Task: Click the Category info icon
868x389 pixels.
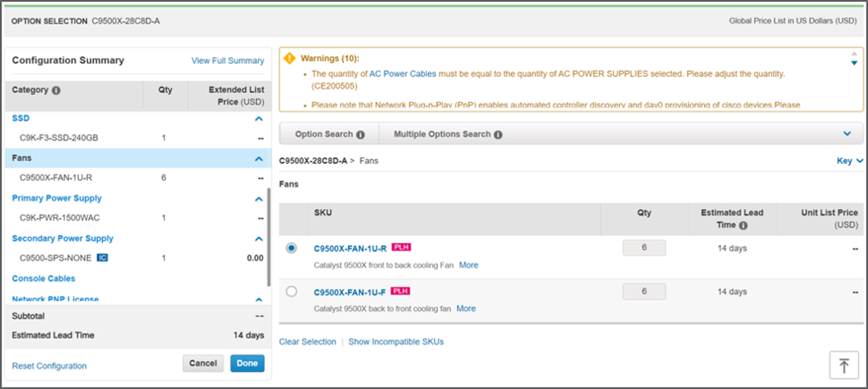Action: 56,90
